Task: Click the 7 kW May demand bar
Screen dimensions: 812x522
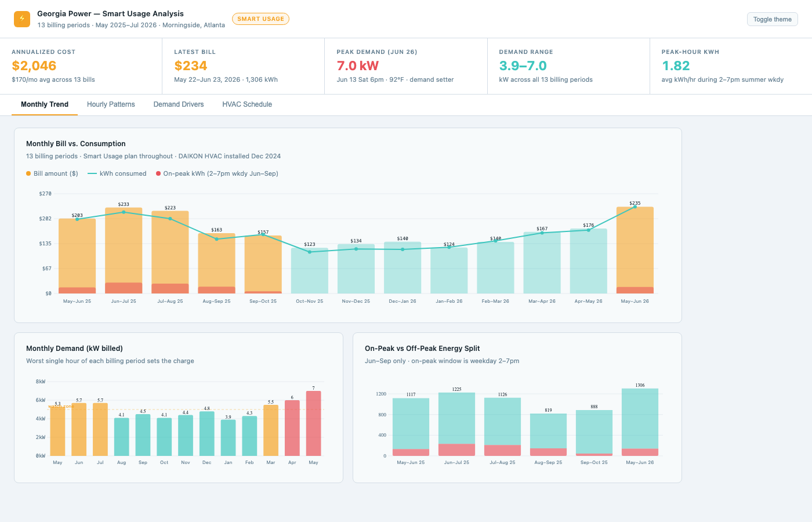Action: 314,423
